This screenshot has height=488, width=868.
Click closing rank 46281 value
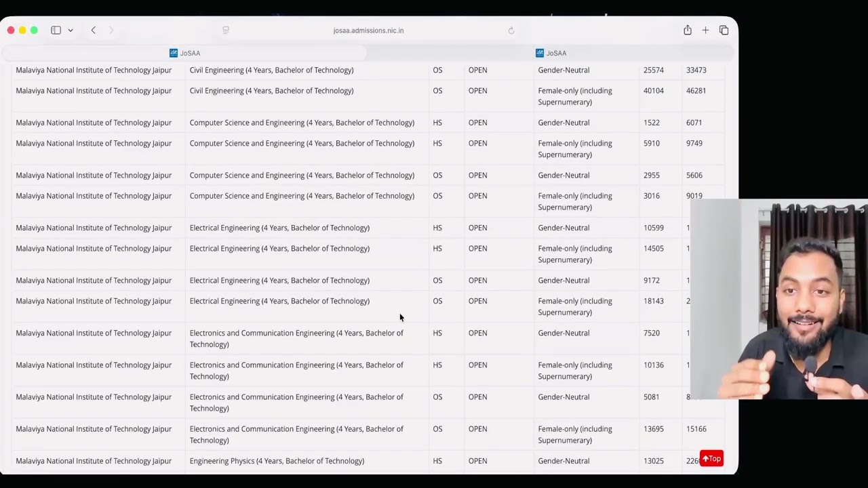click(x=696, y=91)
